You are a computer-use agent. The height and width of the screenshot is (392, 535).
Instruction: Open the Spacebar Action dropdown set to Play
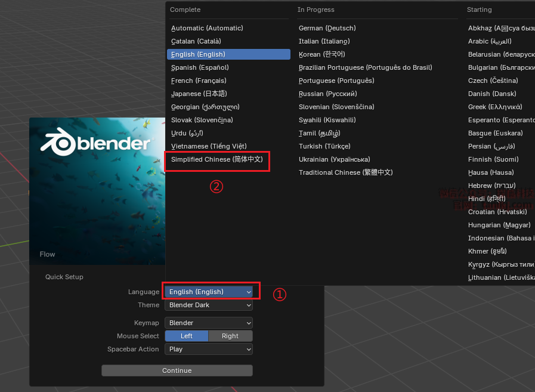coord(209,349)
